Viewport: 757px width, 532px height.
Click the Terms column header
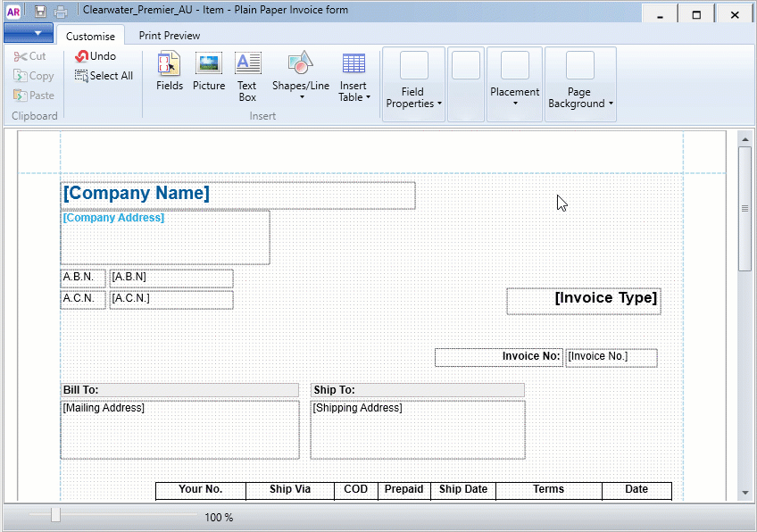point(549,490)
